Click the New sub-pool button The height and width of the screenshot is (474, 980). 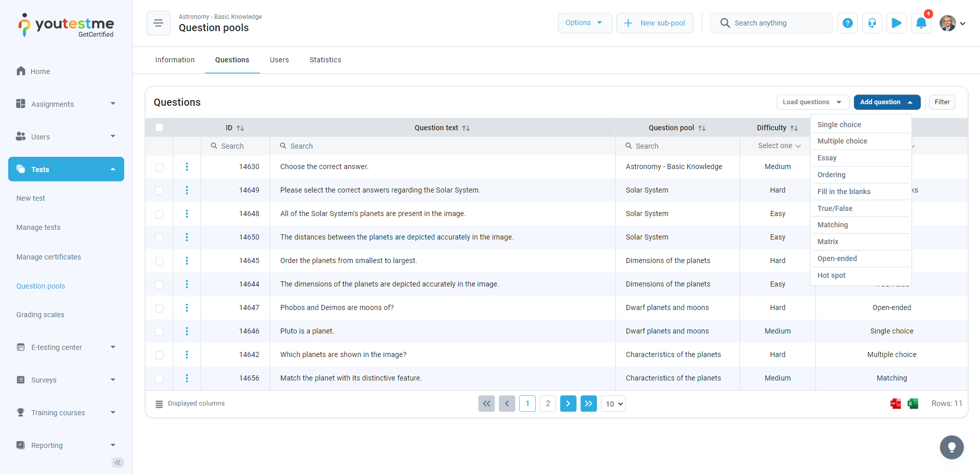[x=655, y=23]
